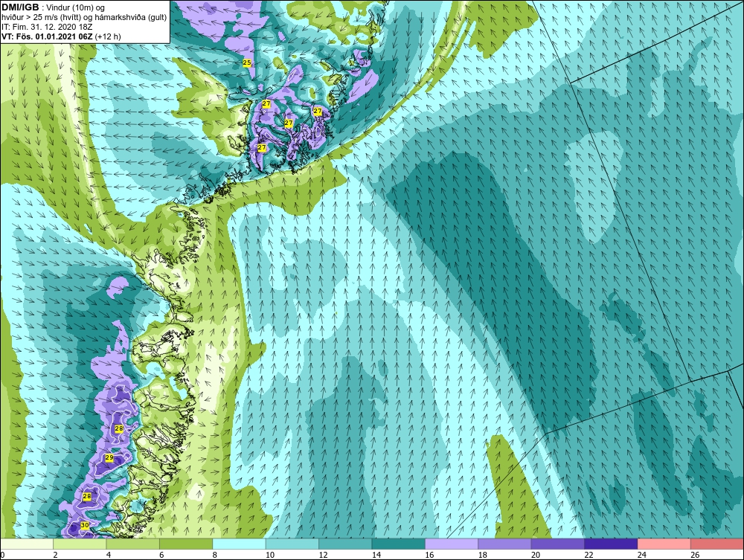Click the 24–26 m/s light pink legend swatch
Image resolution: width=744 pixels, height=560 pixels.
(x=664, y=544)
